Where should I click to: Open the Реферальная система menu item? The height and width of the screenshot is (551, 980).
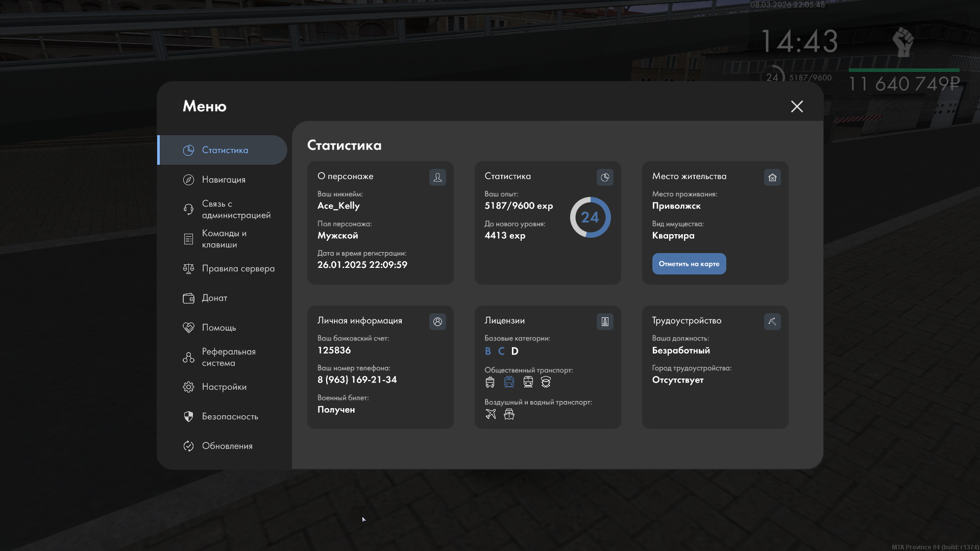tap(228, 357)
